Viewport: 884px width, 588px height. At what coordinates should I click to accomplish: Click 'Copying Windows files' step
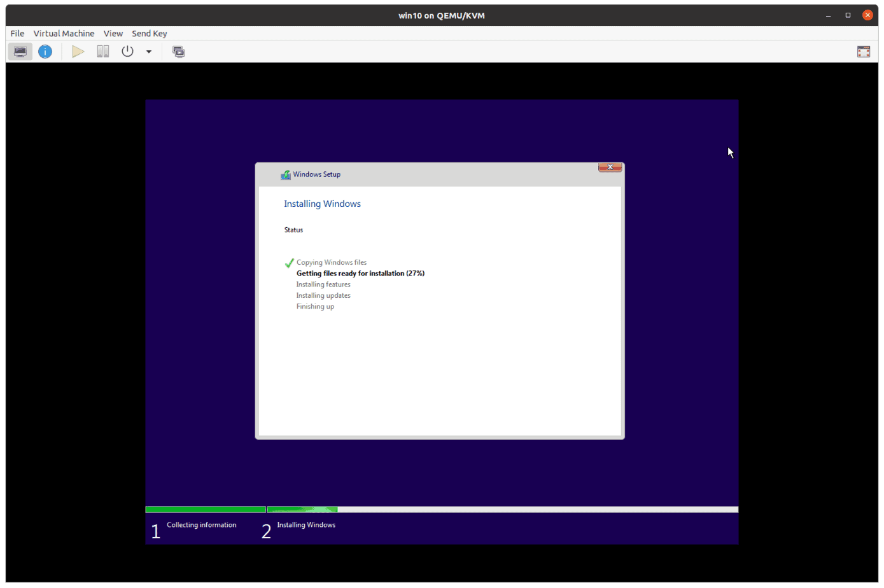click(332, 262)
